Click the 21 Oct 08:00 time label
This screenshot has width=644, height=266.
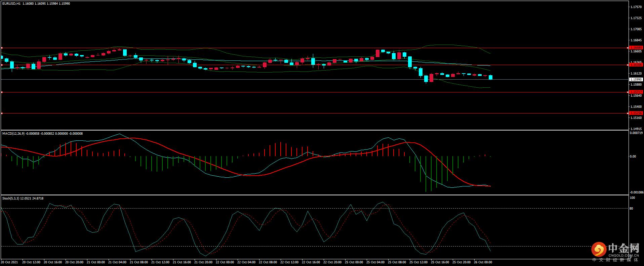coord(139,262)
